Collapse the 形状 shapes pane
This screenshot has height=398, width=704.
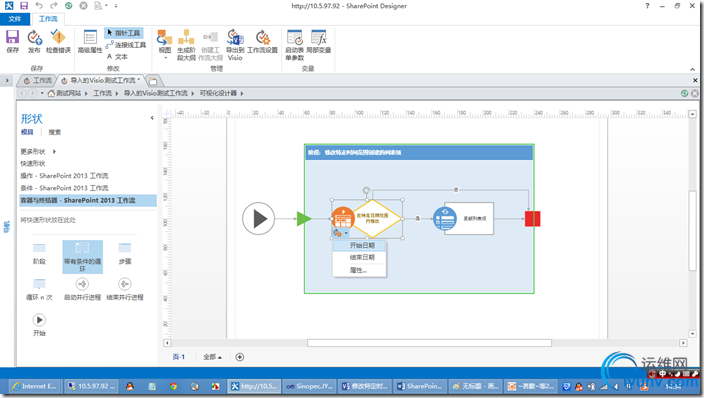pyautogui.click(x=152, y=118)
